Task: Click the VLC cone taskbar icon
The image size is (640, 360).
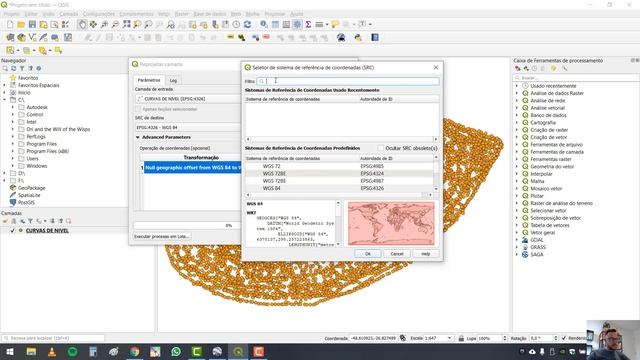Action: [52, 351]
